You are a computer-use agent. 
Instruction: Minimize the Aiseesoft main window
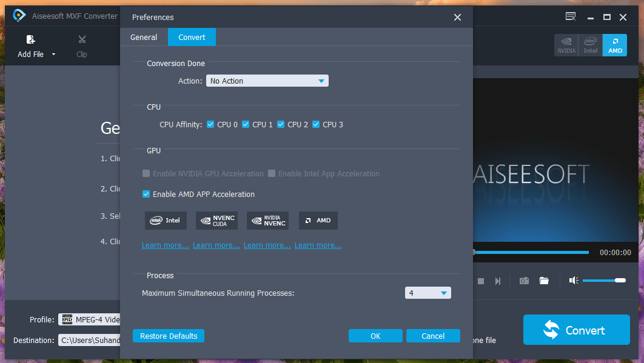tap(591, 17)
